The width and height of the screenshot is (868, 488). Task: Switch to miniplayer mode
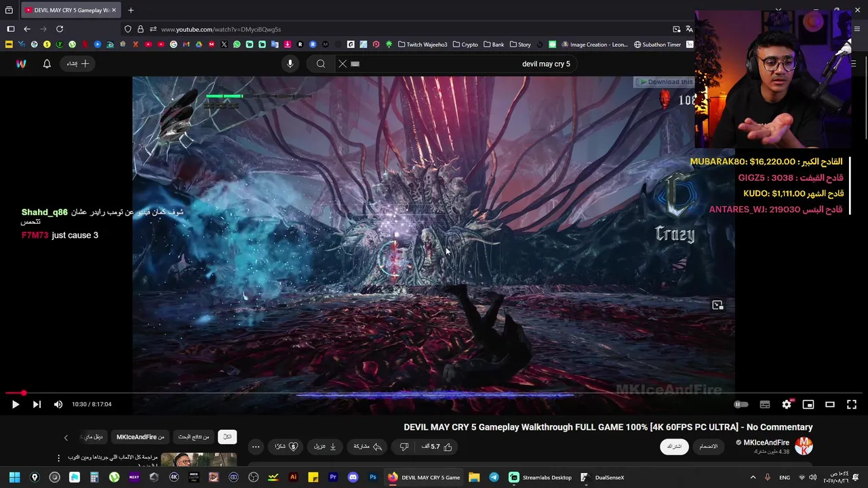coord(808,405)
